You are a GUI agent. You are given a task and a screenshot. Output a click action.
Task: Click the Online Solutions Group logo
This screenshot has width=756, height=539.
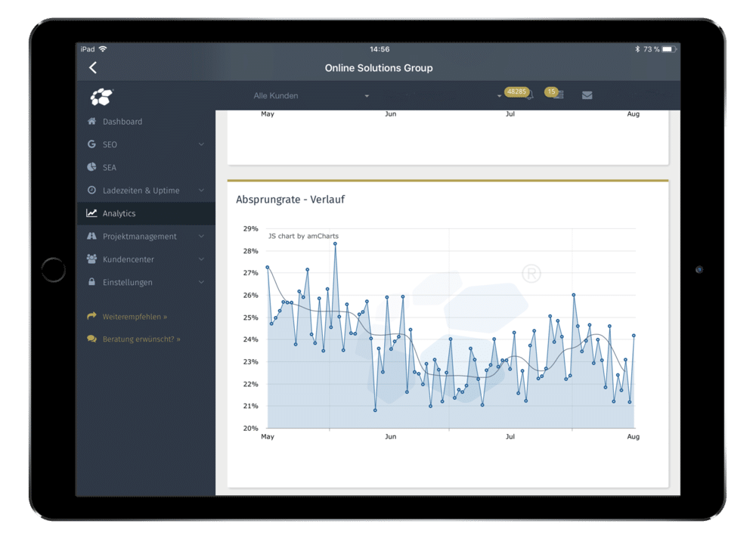pos(101,97)
